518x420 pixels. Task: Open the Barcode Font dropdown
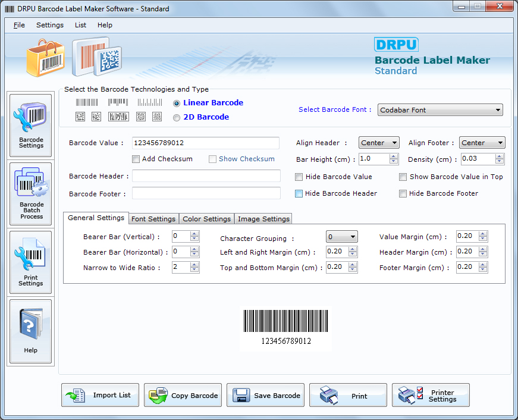point(497,110)
